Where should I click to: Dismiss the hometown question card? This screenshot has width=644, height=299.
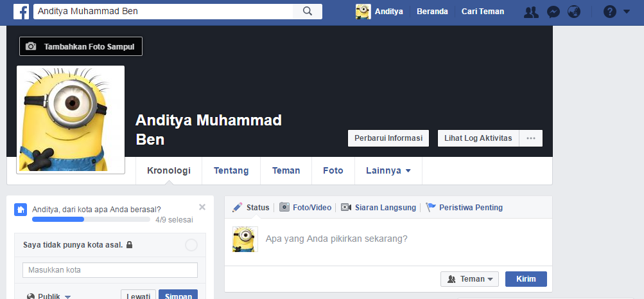[x=202, y=207]
